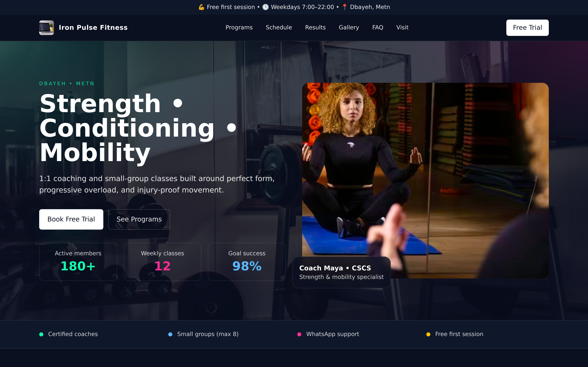
Task: Click the Iron Pulse Fitness logo image
Action: pos(46,28)
